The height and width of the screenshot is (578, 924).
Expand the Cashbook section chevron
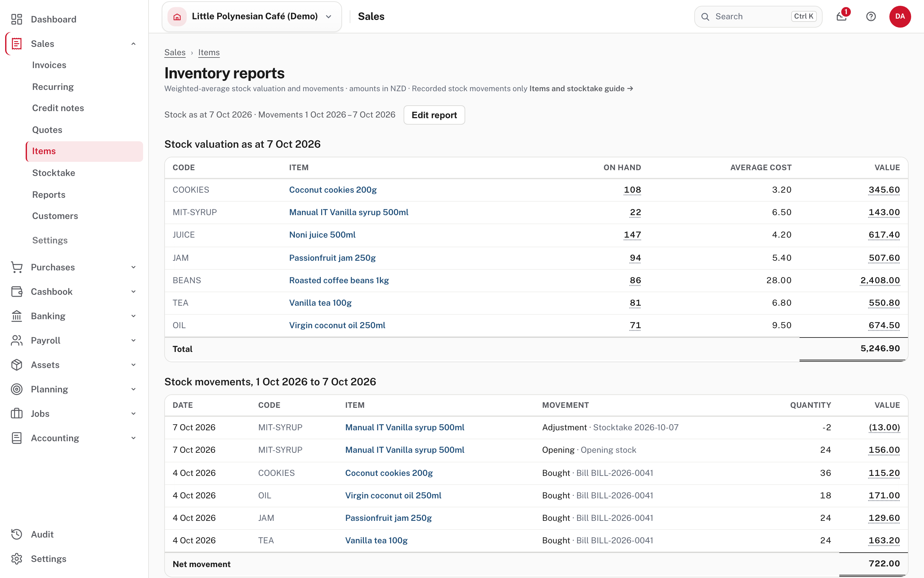[x=134, y=292]
